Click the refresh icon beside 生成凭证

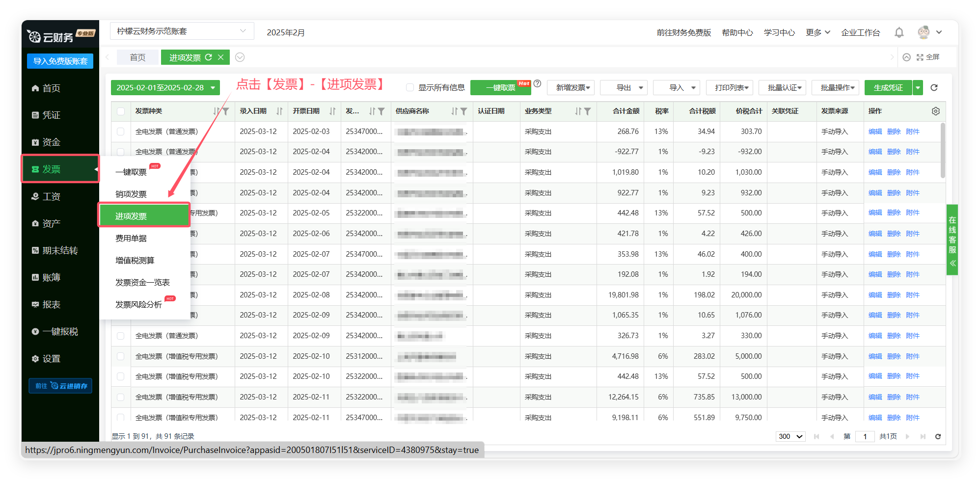point(934,87)
